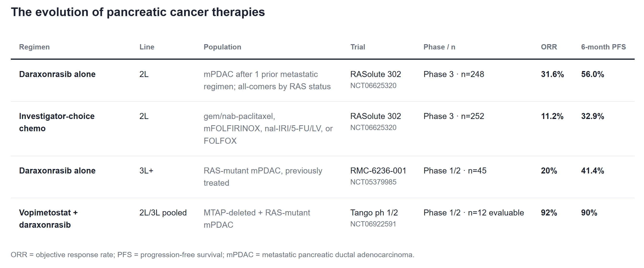Image resolution: width=644 pixels, height=268 pixels.
Task: Click the abbreviations footnote text
Action: click(212, 255)
